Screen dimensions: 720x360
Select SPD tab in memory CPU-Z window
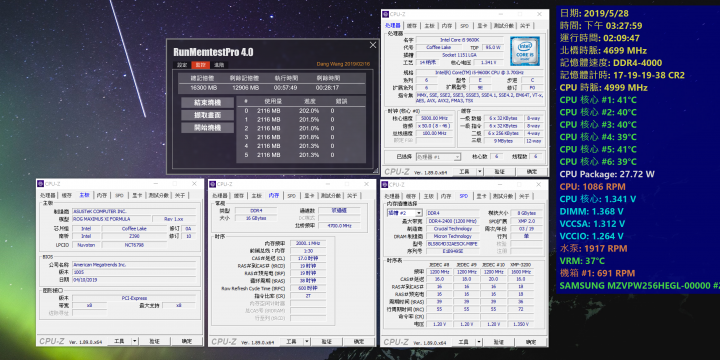coord(292,196)
